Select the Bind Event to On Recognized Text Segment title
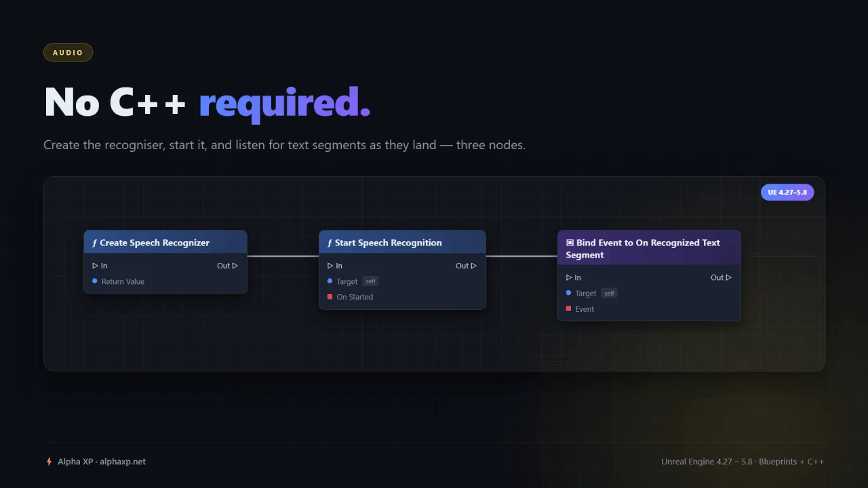 pyautogui.click(x=643, y=249)
